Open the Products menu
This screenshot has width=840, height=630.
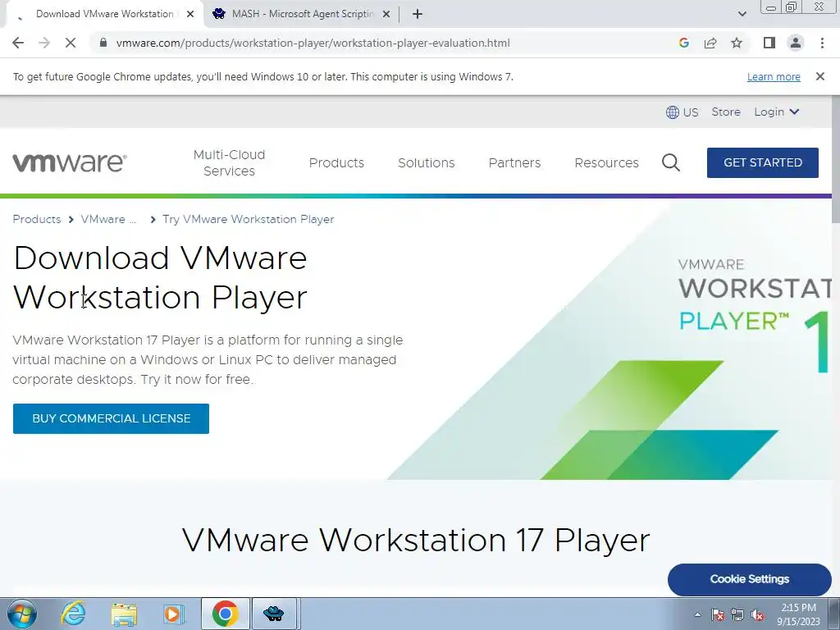click(336, 163)
